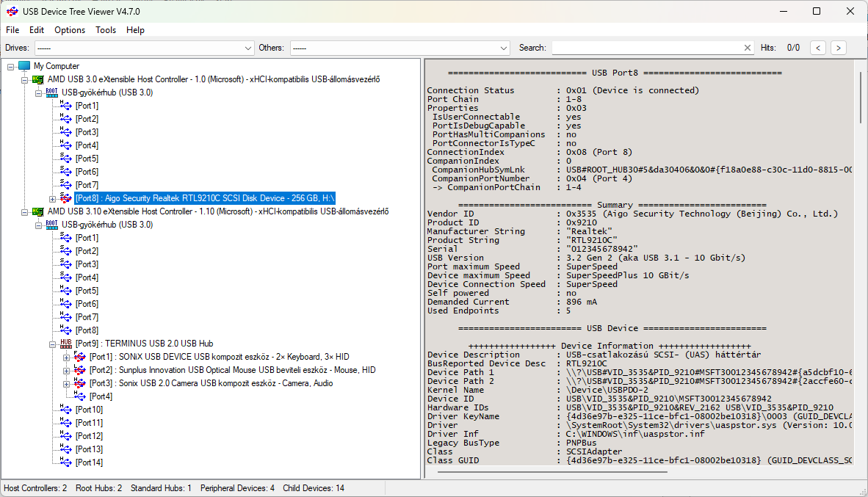Screen dimensions: 868x497
Task: Select the AMD USB 3.0 eXtensible Host Controller label
Action: pos(214,79)
